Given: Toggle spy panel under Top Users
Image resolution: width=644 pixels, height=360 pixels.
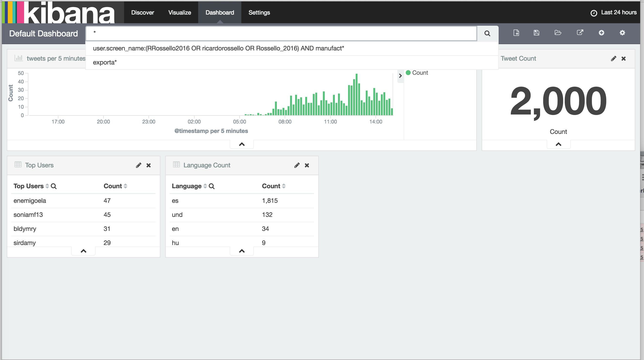Looking at the screenshot, I should (84, 251).
